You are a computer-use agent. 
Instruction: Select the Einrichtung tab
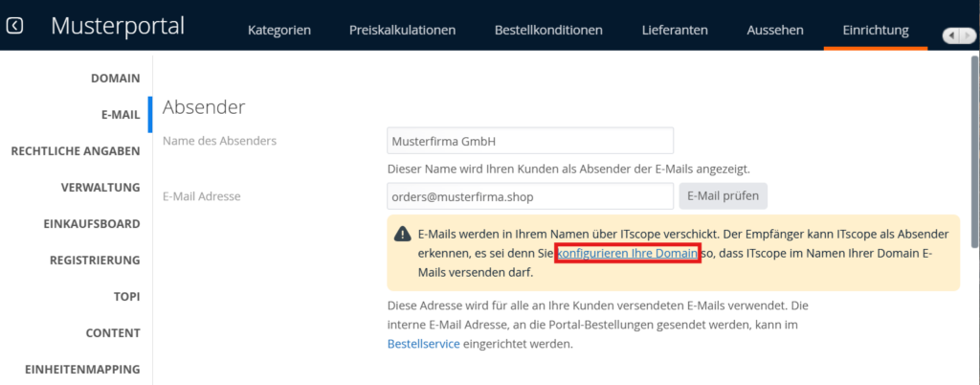click(875, 30)
